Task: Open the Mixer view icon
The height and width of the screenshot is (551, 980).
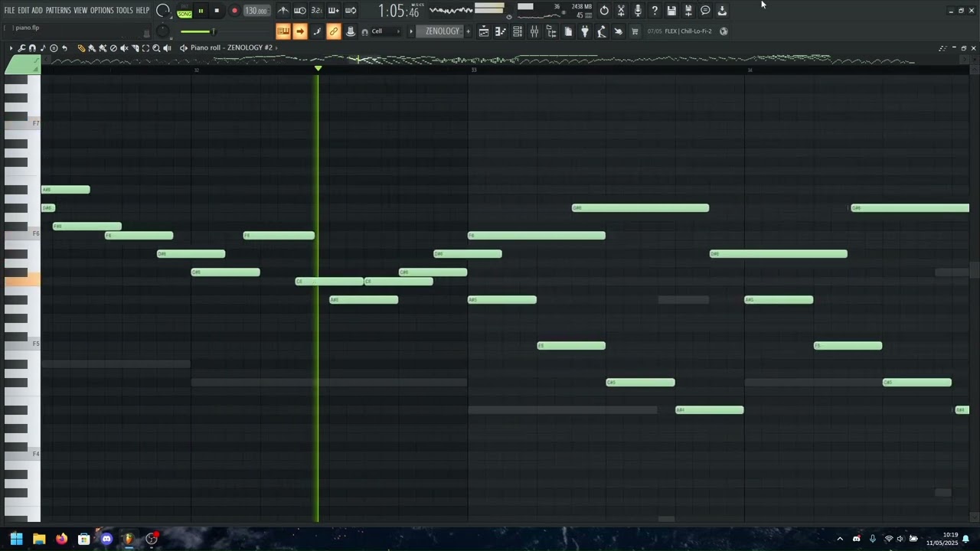Action: 534,31
